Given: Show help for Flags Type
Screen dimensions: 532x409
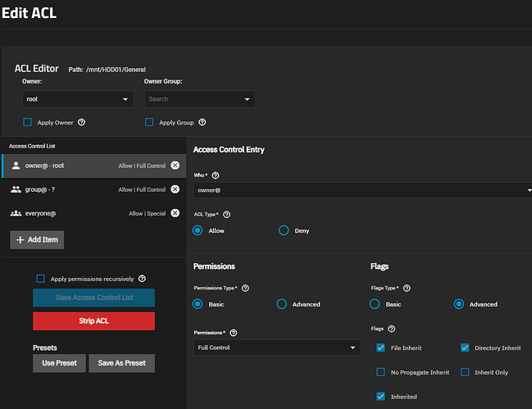Looking at the screenshot, I should click(x=407, y=288).
